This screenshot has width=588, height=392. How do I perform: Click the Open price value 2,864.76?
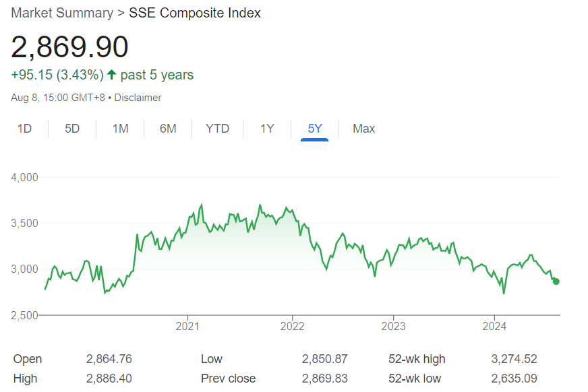(108, 359)
